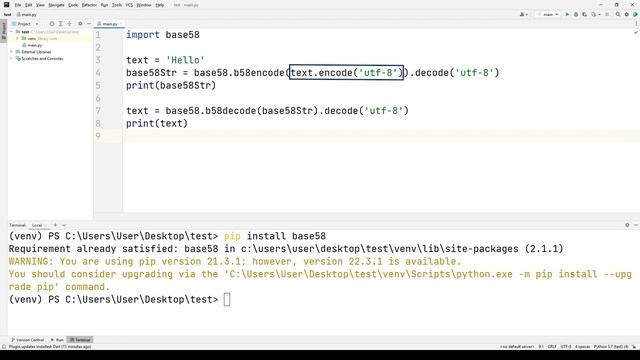Viewport: 640px width, 360px height.
Task: Open the Edit menu
Action: click(x=28, y=5)
